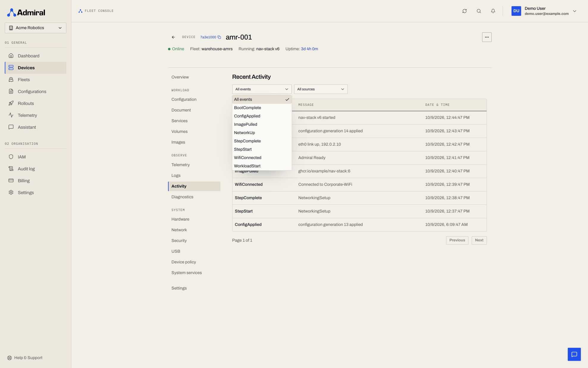Image resolution: width=588 pixels, height=368 pixels.
Task: Go to Dashboard in sidebar
Action: click(x=35, y=56)
